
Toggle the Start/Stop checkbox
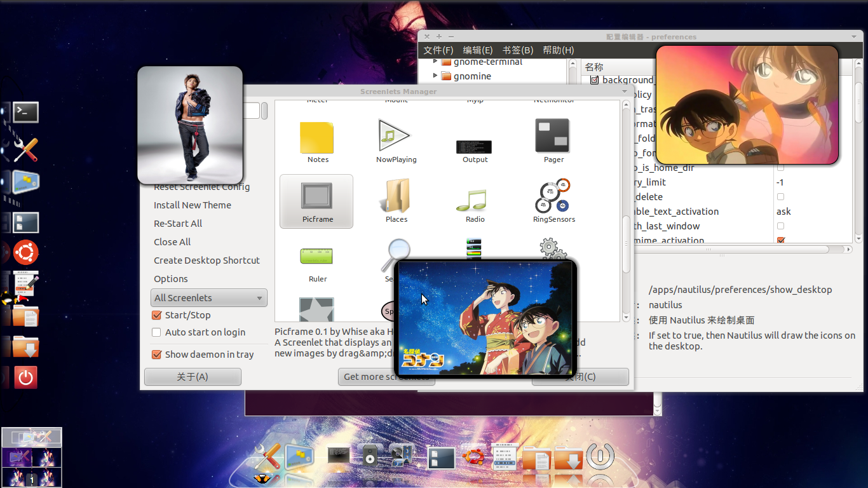[x=156, y=315]
